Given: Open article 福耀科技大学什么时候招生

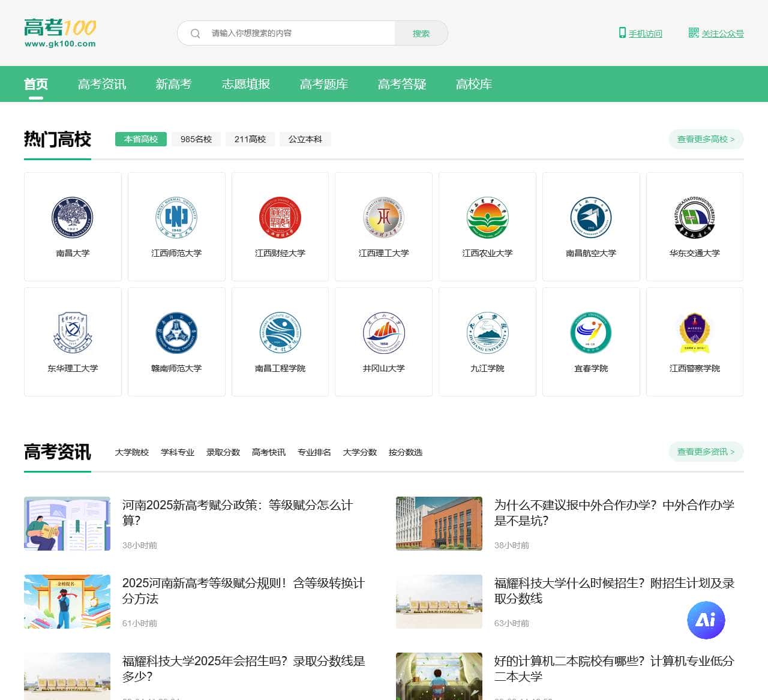Looking at the screenshot, I should pos(614,591).
